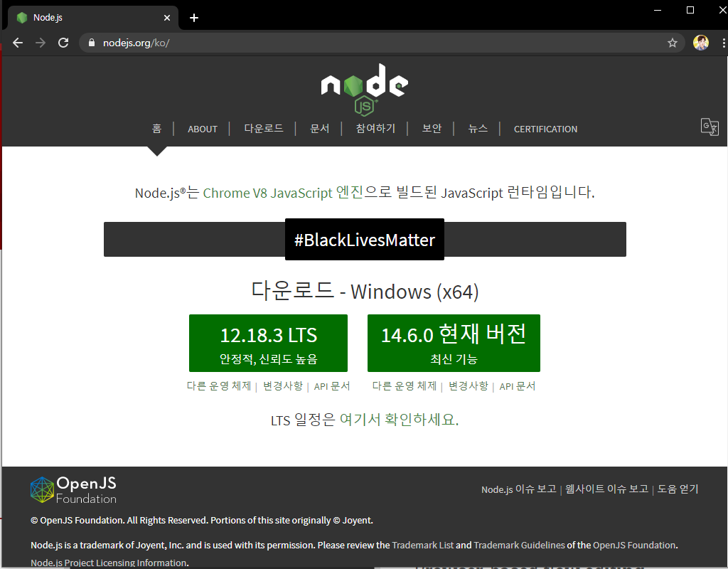
Task: Minimize the Chrome window
Action: (658, 10)
